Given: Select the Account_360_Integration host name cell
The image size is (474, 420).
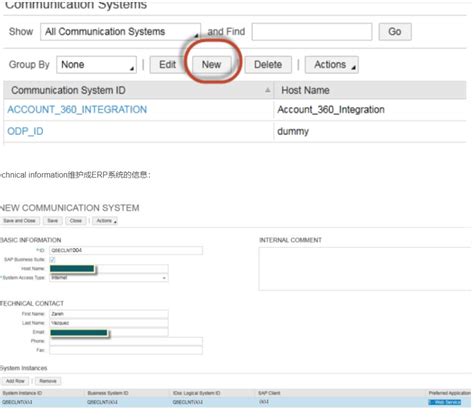Looking at the screenshot, I should tap(331, 110).
